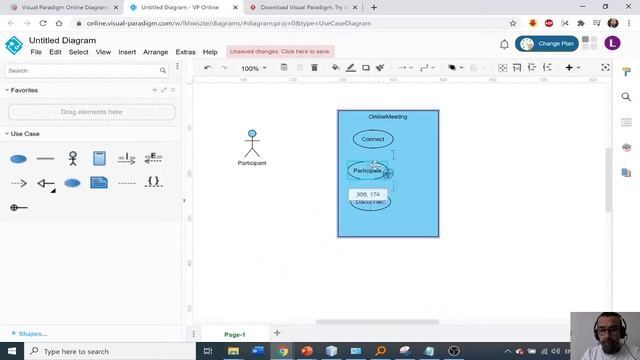Select the Participant actor on canvas
This screenshot has height=360, width=640.
[x=252, y=147]
